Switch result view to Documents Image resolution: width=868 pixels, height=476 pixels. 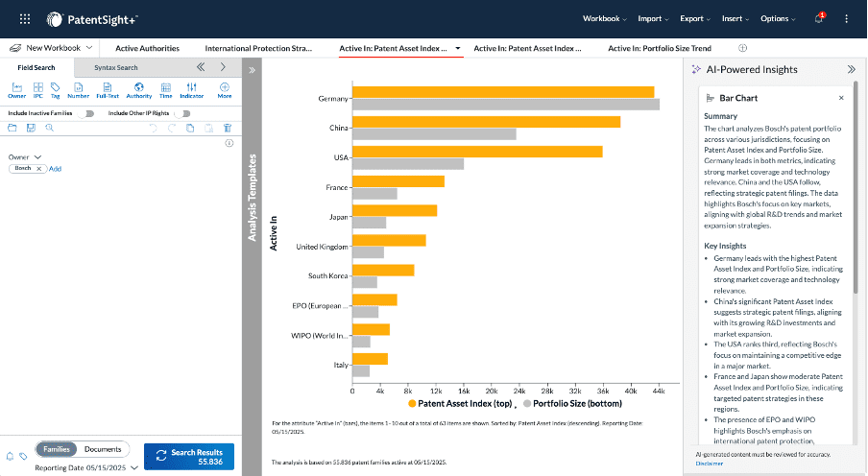point(103,449)
